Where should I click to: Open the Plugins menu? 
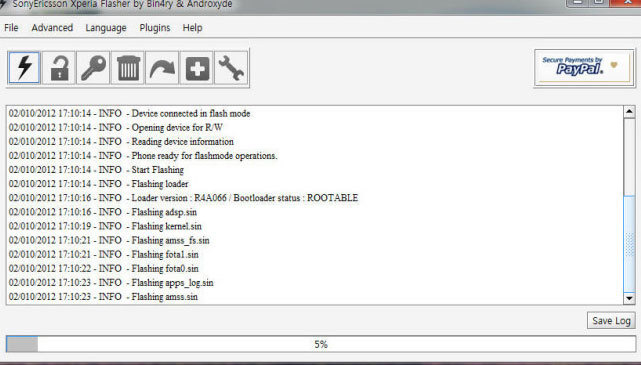tap(155, 28)
